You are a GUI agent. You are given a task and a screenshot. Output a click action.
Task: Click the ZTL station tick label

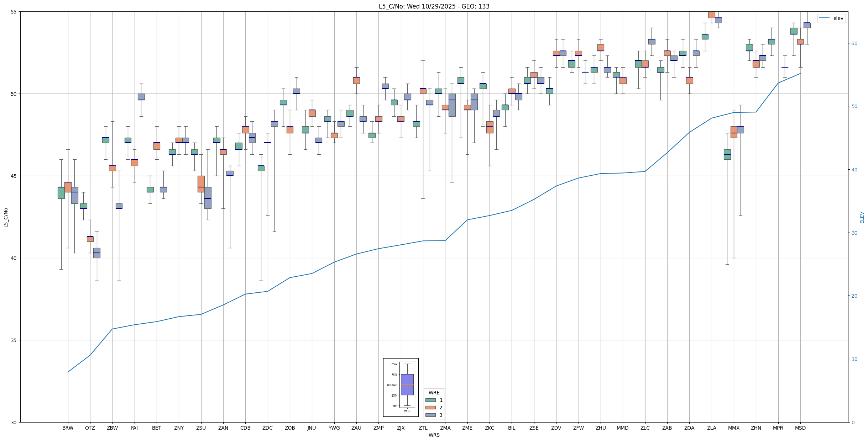[x=423, y=428]
